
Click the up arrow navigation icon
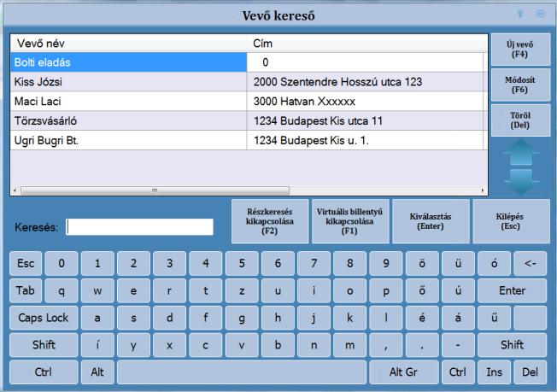(x=521, y=153)
